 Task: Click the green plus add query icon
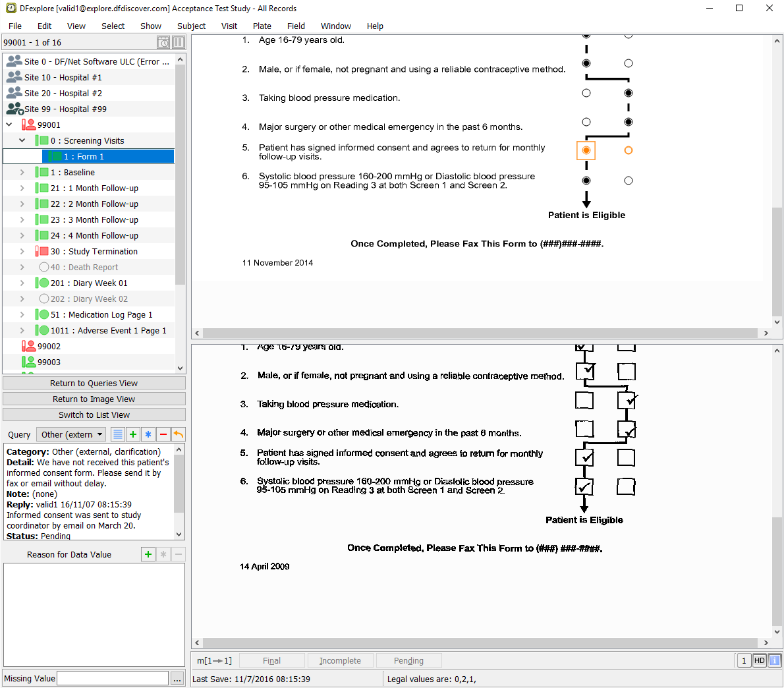(133, 434)
